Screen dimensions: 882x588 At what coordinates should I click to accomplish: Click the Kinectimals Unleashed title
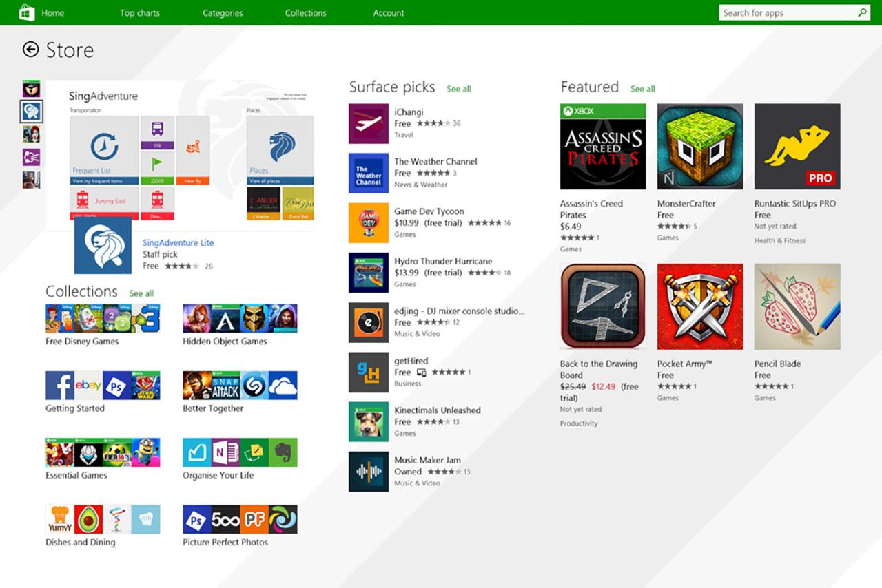pos(438,410)
